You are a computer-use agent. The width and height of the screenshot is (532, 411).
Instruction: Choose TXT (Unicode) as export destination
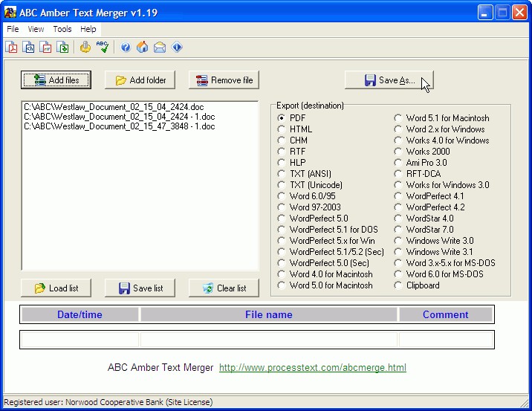pyautogui.click(x=282, y=185)
